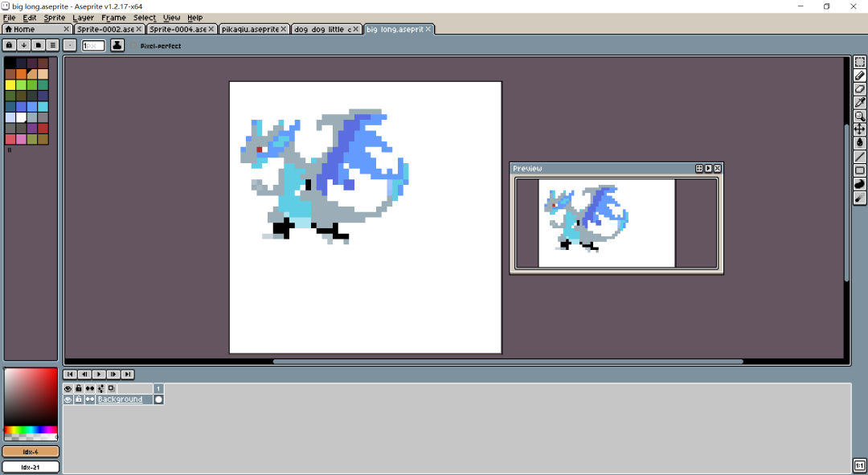Click the 1:1 zoom icon at bottom right
868x475 pixels.
pos(860,465)
